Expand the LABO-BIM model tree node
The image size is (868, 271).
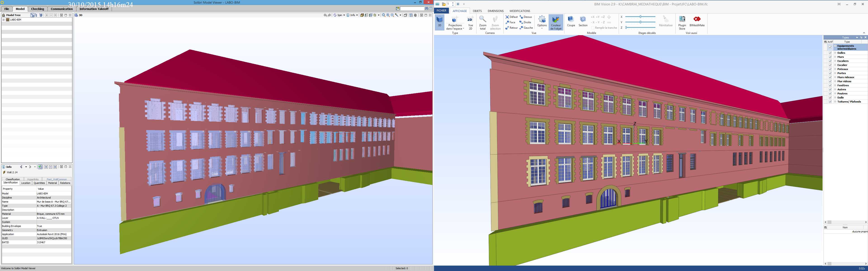click(4, 19)
